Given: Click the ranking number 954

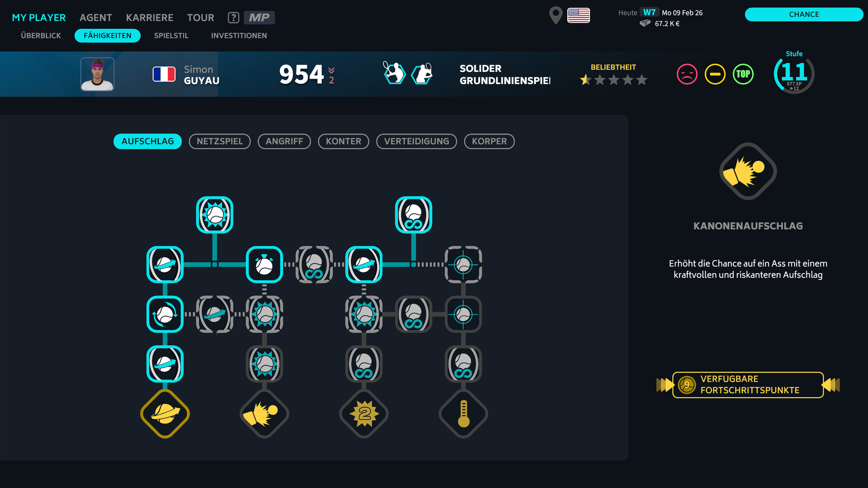Looking at the screenshot, I should click(302, 75).
